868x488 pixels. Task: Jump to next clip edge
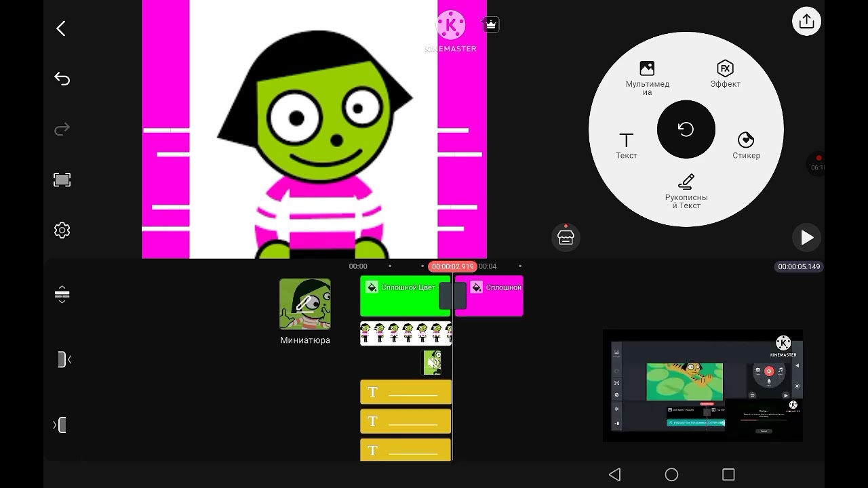(x=60, y=425)
